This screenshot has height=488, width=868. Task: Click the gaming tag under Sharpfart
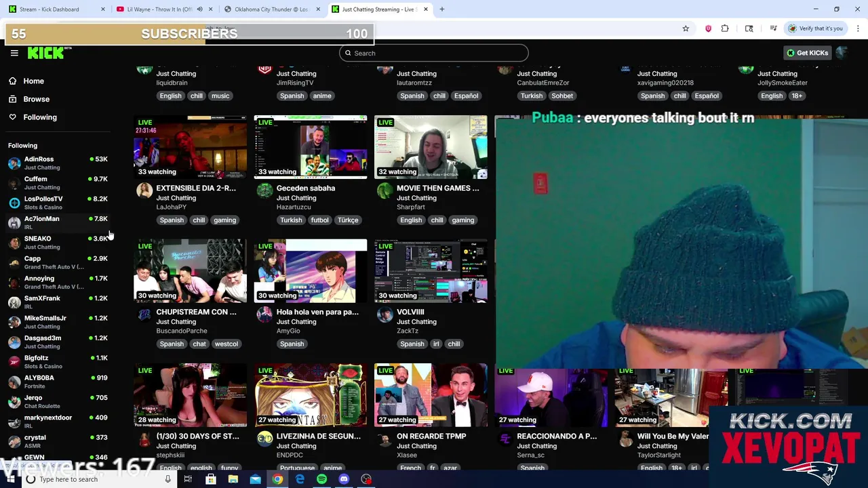click(x=462, y=220)
